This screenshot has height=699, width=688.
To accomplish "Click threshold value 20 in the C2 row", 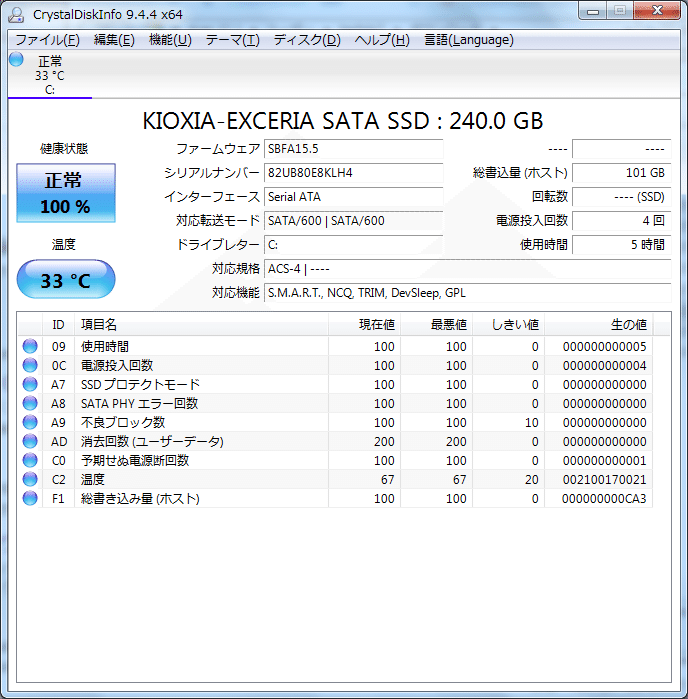I will 531,480.
